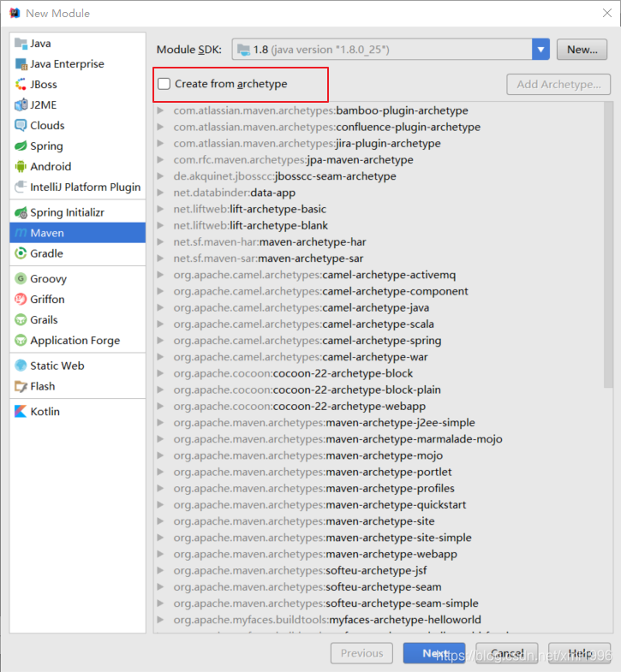Click the New... SDK button
The image size is (621, 672).
[582, 50]
